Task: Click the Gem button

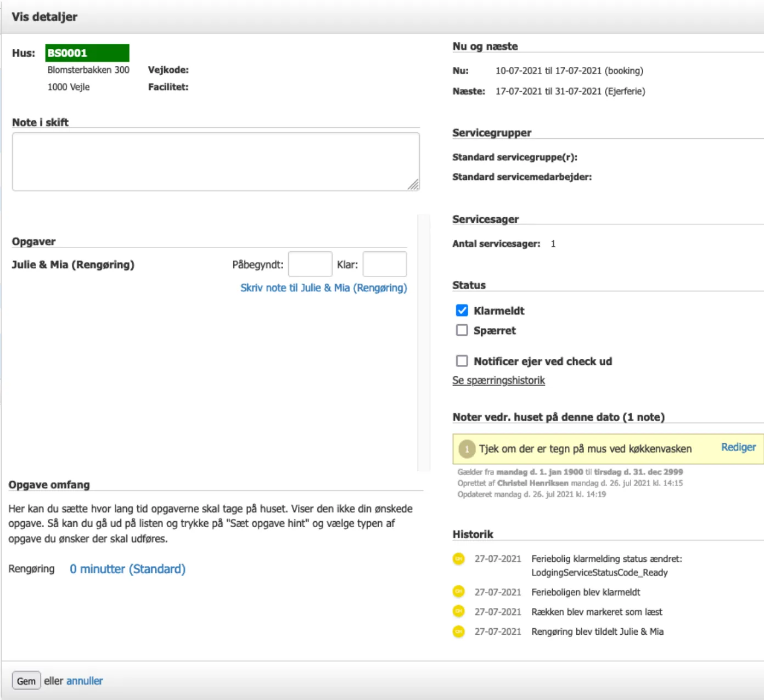Action: click(x=26, y=681)
